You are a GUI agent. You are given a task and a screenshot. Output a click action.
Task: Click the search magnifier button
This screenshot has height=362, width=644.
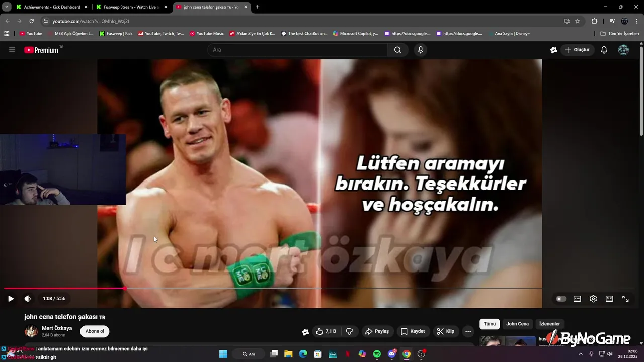pyautogui.click(x=397, y=50)
